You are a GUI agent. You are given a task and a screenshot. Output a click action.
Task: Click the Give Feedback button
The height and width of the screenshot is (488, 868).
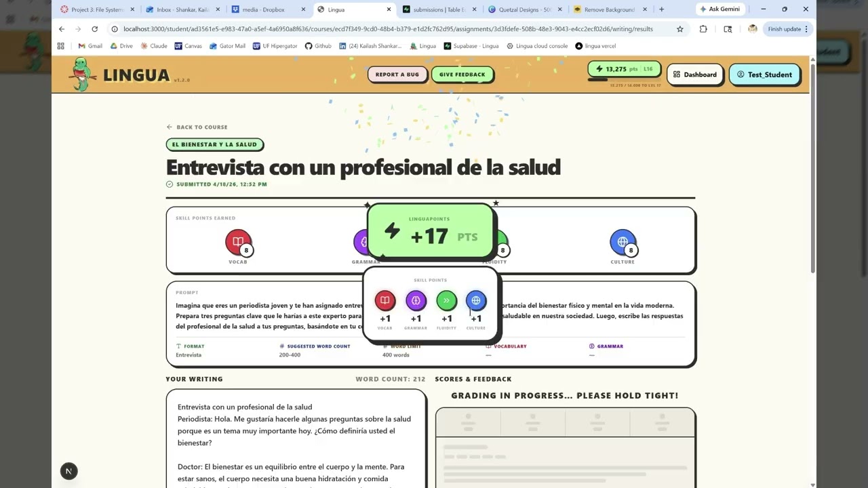click(x=462, y=75)
